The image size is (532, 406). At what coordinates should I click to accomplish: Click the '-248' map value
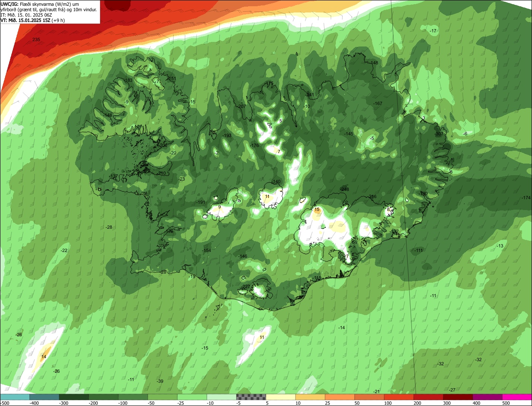pyautogui.click(x=344, y=189)
